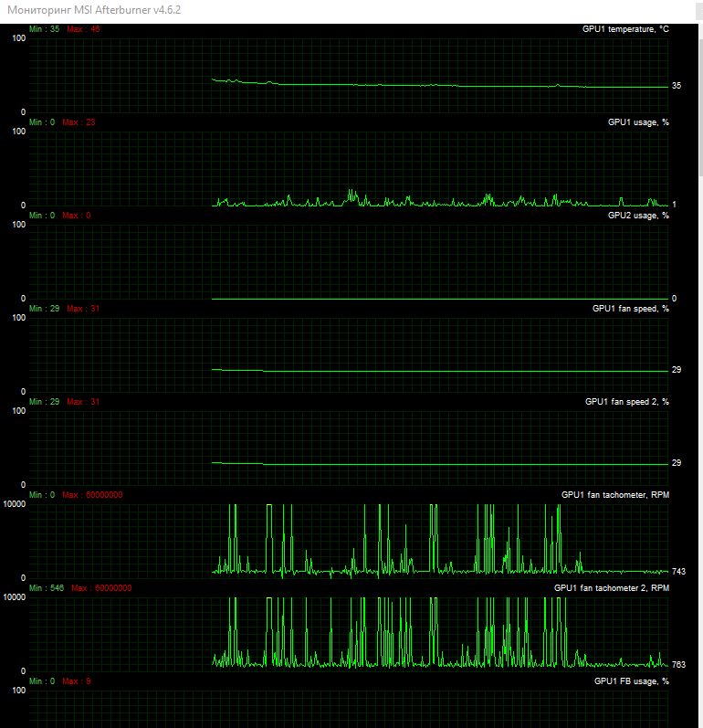Screen dimensions: 703x728
Task: Click the Max : 23 text on GPU1 usage
Action: click(x=79, y=122)
